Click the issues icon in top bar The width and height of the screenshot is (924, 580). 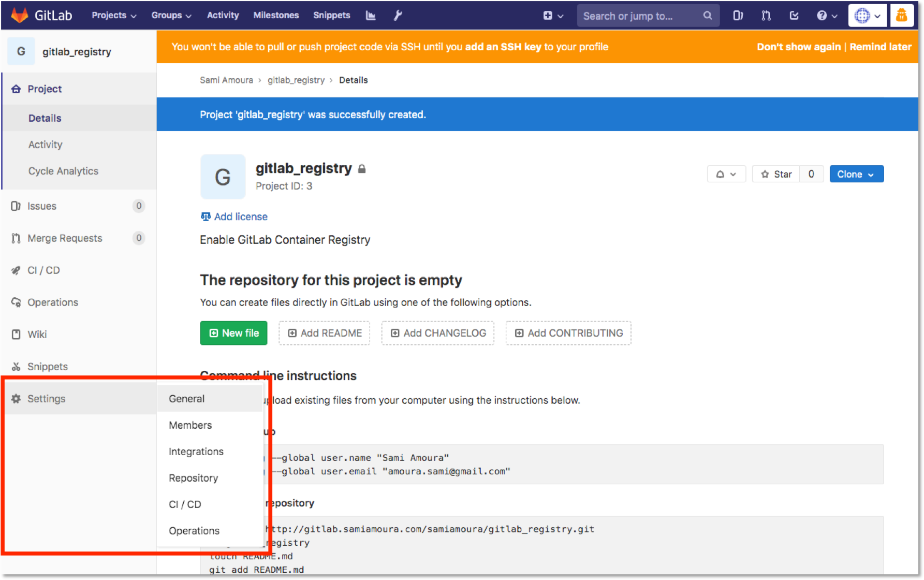tap(738, 15)
